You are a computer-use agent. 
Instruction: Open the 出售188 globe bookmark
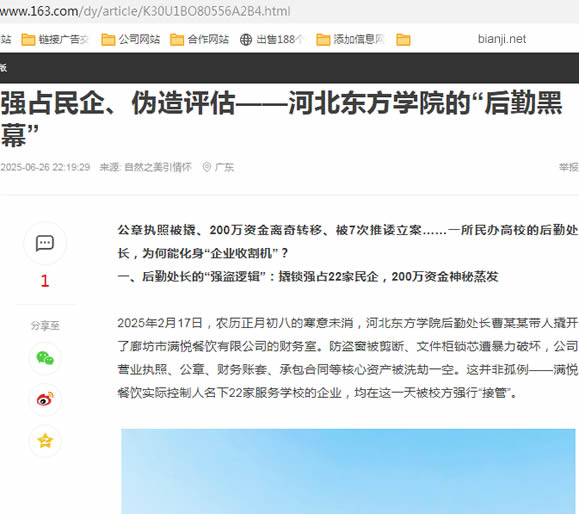272,39
